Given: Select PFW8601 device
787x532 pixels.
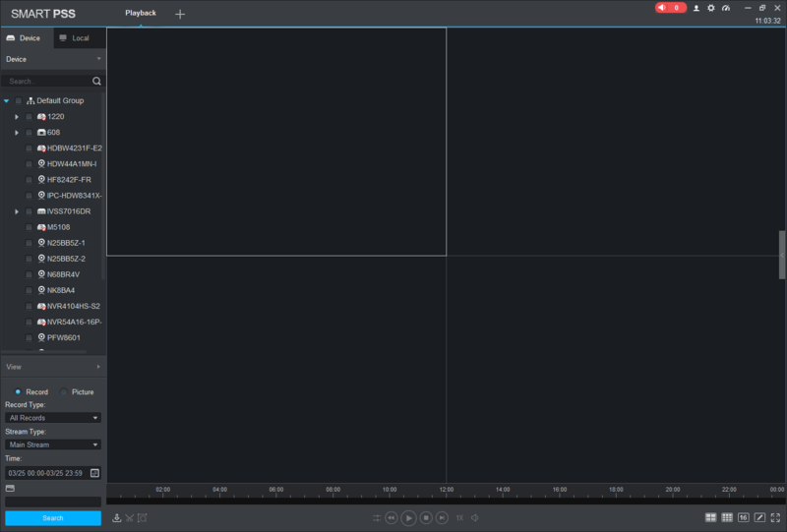Looking at the screenshot, I should 59,337.
